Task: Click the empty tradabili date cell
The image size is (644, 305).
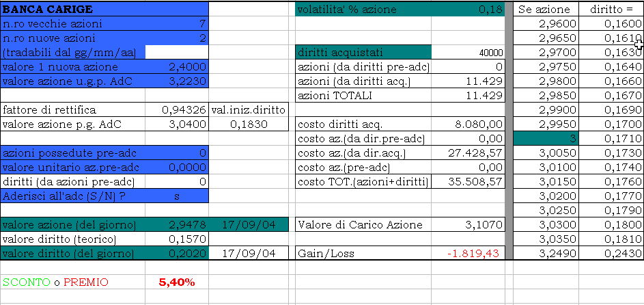Action: (x=176, y=53)
